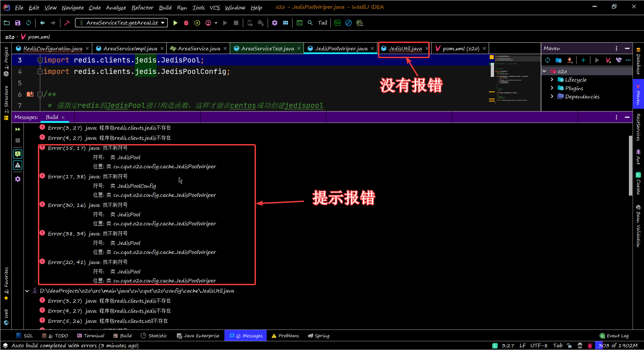The height and width of the screenshot is (350, 644).
Task: Switch to JedisUtil.java tab
Action: [405, 48]
